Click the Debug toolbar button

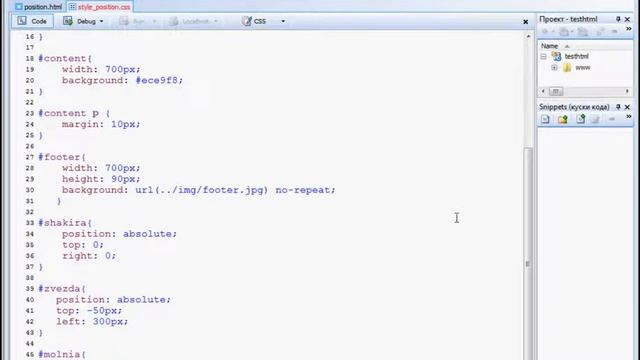click(80, 21)
